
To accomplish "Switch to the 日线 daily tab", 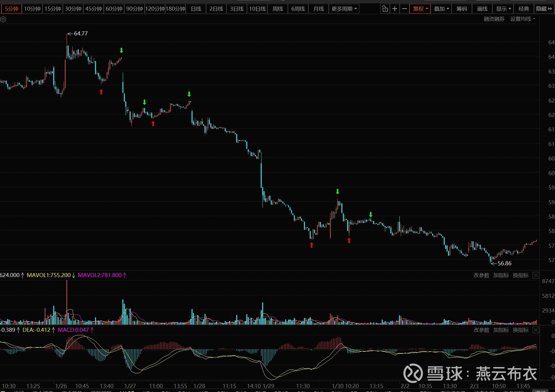I will pos(196,9).
